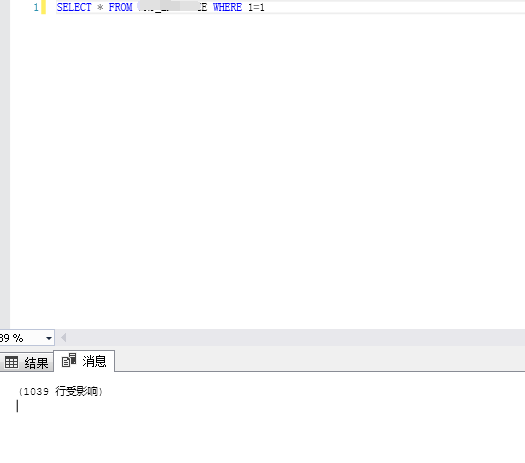Open the editor zoom percentage dropdown
The height and width of the screenshot is (463, 525).
[49, 338]
